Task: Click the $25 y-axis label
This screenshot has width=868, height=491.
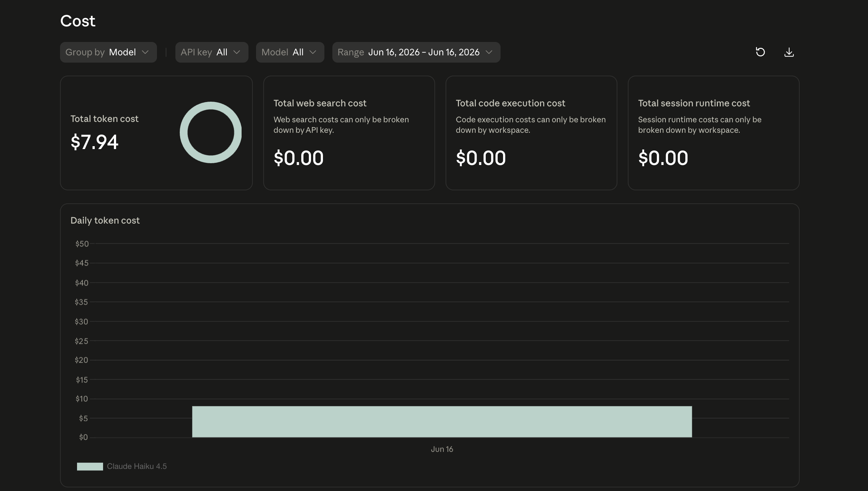Action: 81,341
